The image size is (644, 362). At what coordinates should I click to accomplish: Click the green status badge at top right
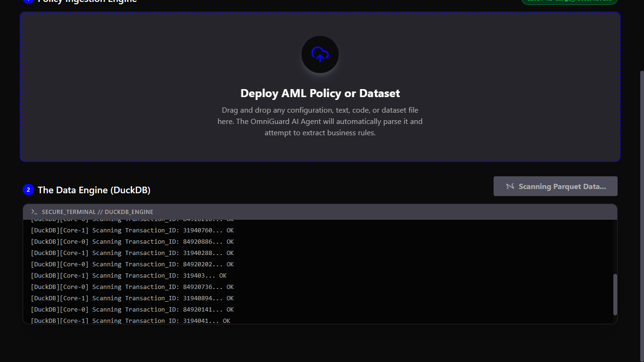[x=569, y=1]
